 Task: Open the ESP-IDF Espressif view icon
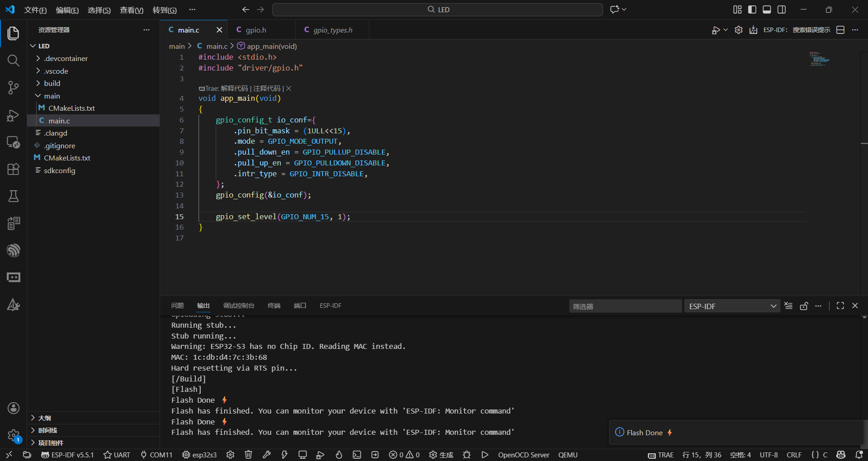pyautogui.click(x=13, y=250)
